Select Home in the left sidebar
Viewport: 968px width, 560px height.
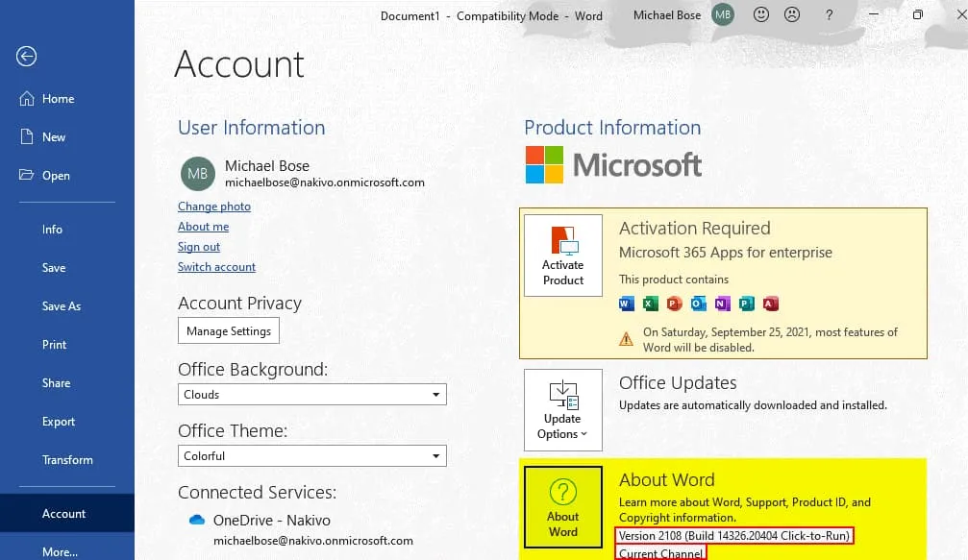pos(58,99)
